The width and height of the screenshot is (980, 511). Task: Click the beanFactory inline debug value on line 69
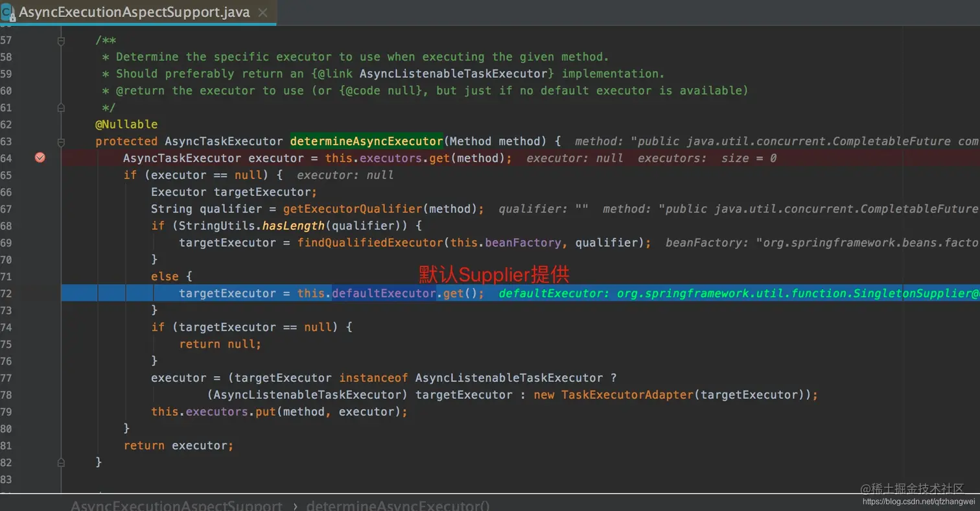coord(822,243)
